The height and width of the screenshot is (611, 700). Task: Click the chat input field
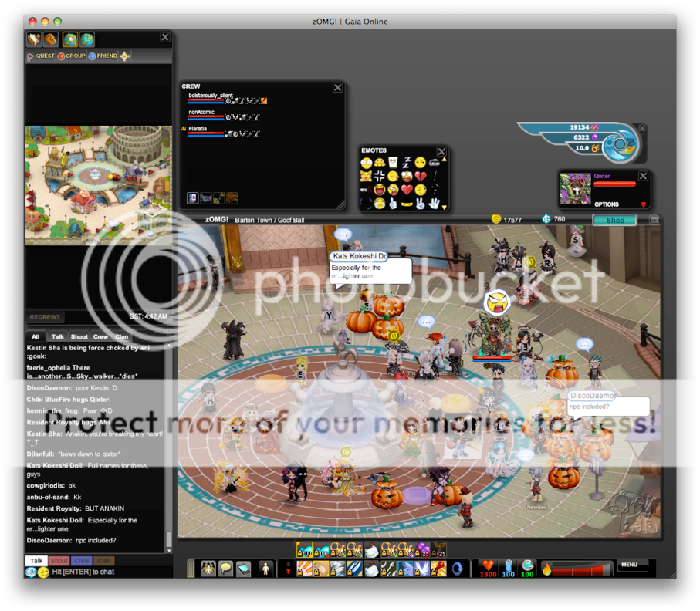pyautogui.click(x=112, y=572)
